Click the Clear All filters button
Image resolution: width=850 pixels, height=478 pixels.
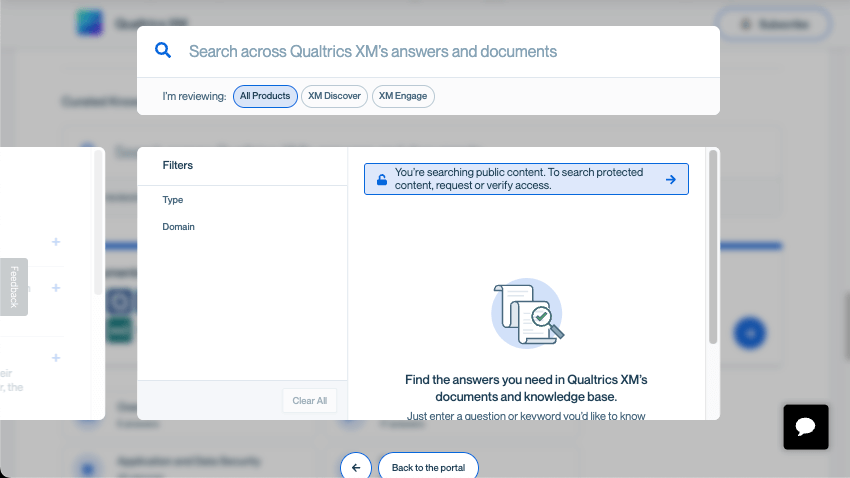pos(310,401)
